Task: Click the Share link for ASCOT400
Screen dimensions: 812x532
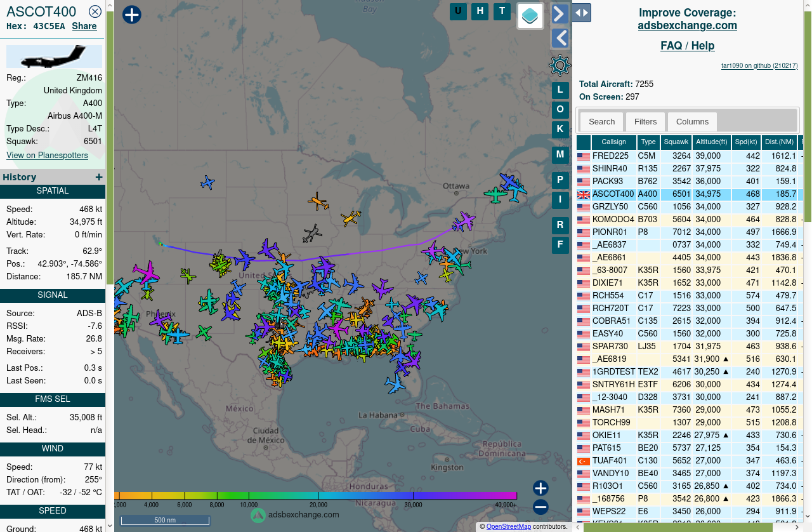Action: tap(84, 26)
